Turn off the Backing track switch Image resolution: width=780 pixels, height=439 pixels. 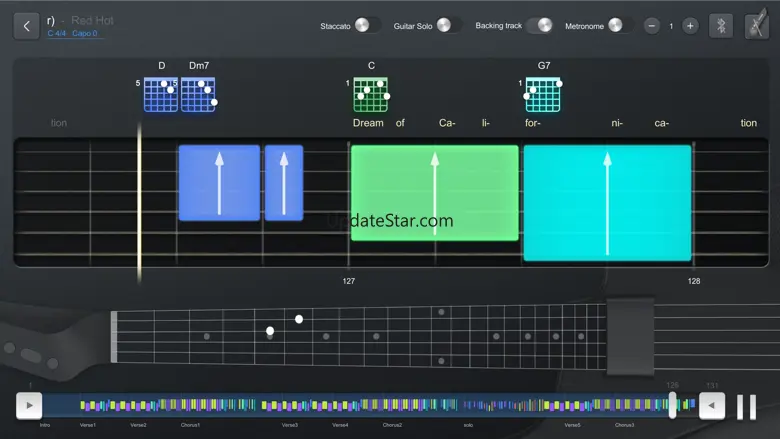tap(541, 26)
